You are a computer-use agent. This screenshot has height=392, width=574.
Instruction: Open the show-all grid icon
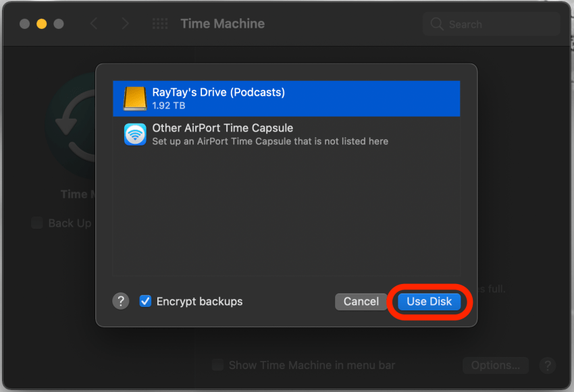pyautogui.click(x=160, y=24)
